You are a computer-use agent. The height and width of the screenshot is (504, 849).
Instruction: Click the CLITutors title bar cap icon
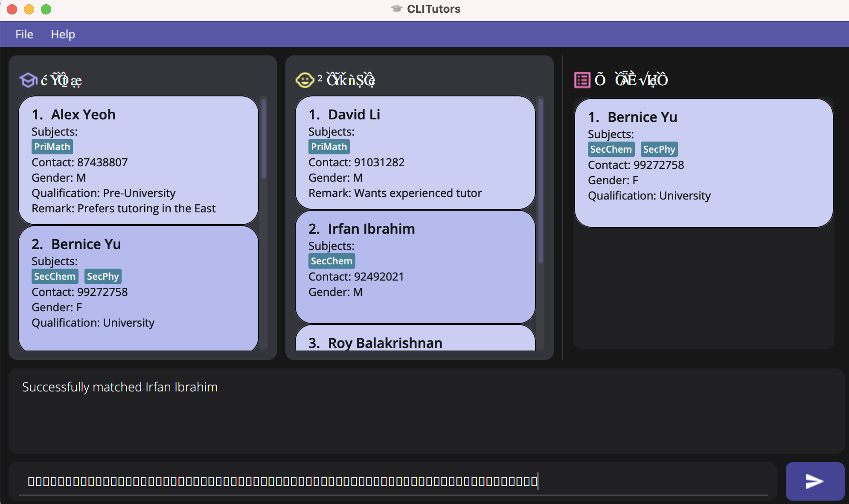(x=397, y=9)
